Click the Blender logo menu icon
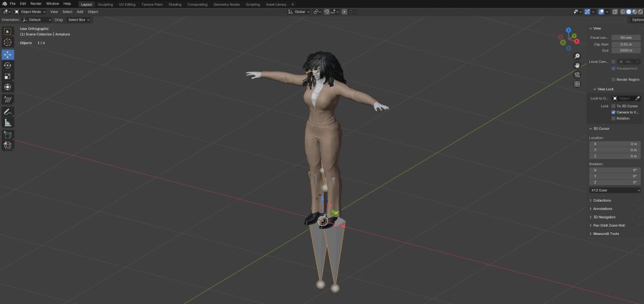 point(4,4)
